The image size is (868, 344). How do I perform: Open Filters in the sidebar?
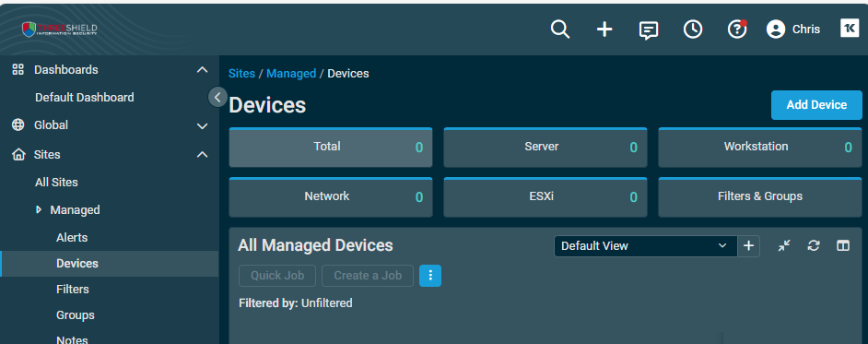click(x=73, y=290)
